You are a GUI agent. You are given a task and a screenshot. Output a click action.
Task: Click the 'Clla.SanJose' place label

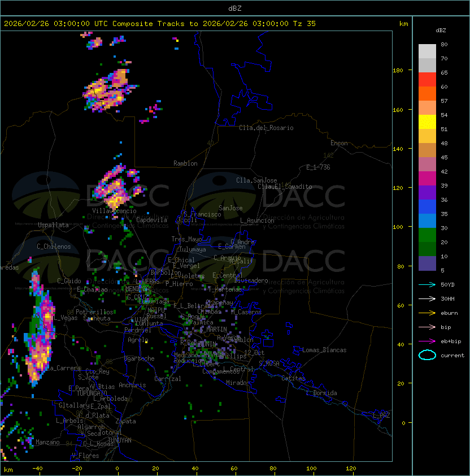(x=256, y=180)
